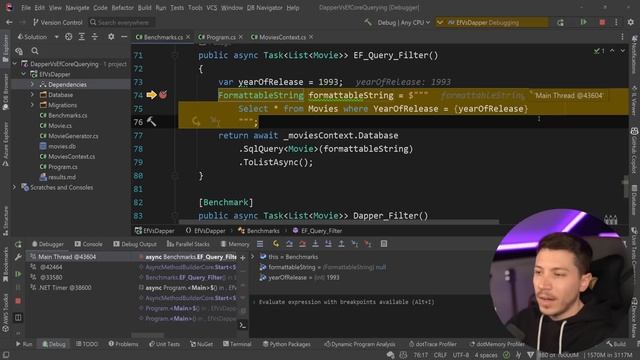This screenshot has height=360, width=640.
Task: Open the NuGet tool window
Action: (x=201, y=344)
